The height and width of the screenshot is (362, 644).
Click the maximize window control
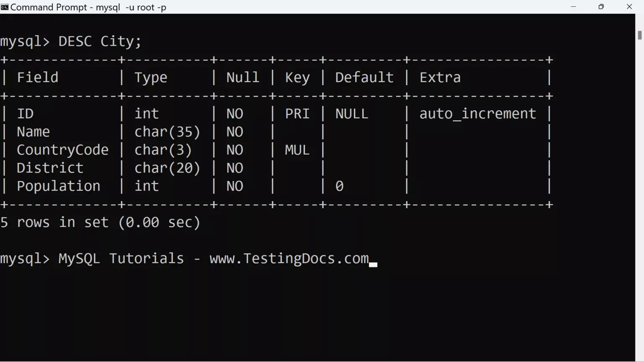tap(601, 7)
